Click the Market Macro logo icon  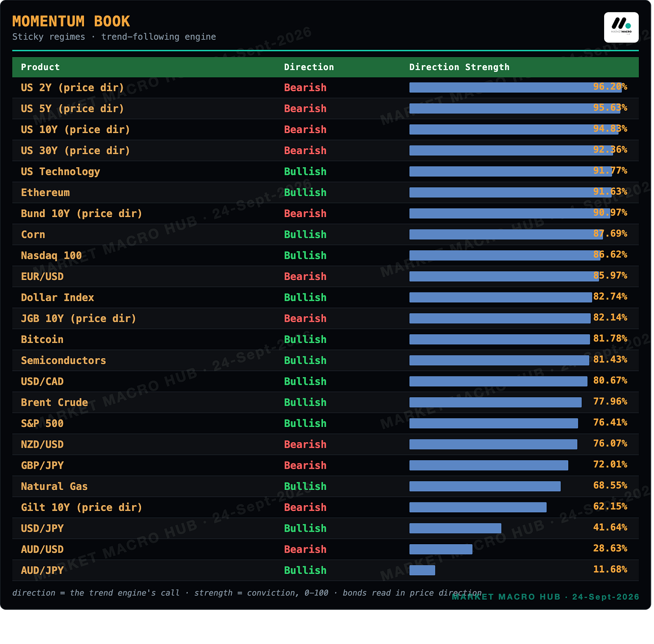point(621,27)
